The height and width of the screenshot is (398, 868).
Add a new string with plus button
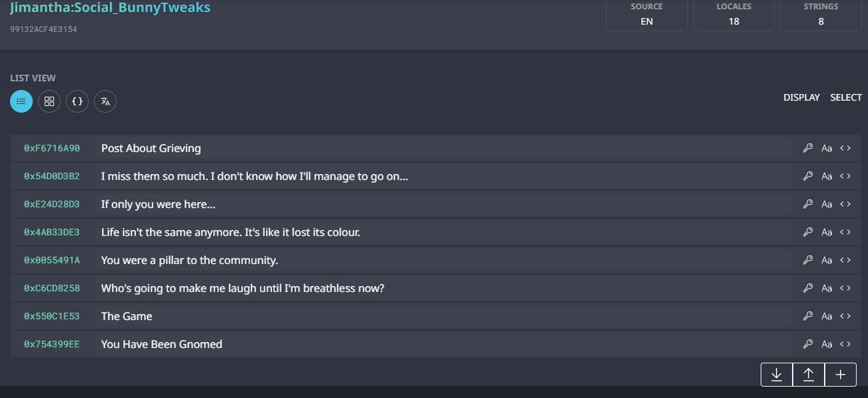click(841, 375)
